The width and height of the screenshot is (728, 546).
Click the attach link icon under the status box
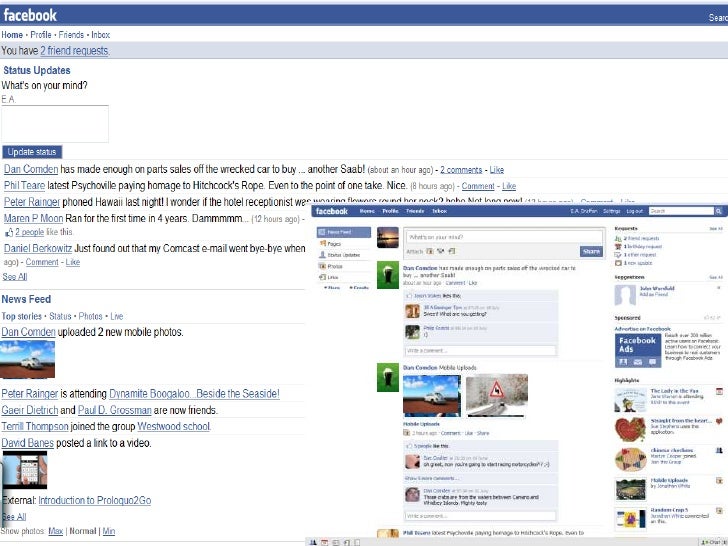pyautogui.click(x=451, y=251)
